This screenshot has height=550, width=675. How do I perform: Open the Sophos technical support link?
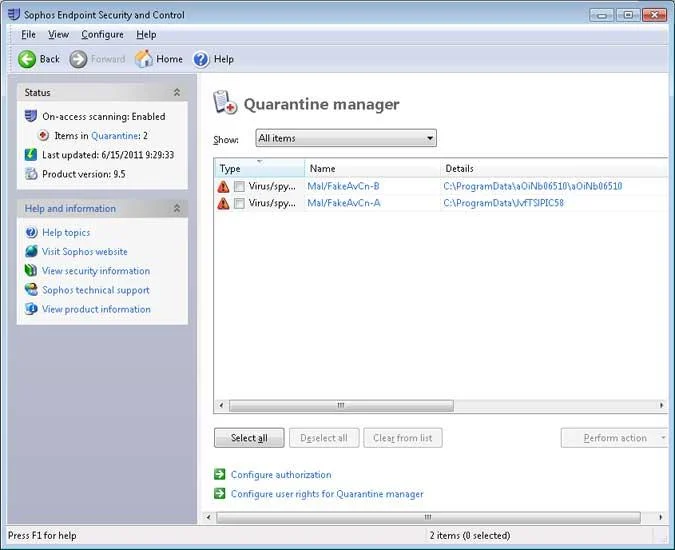coord(96,290)
